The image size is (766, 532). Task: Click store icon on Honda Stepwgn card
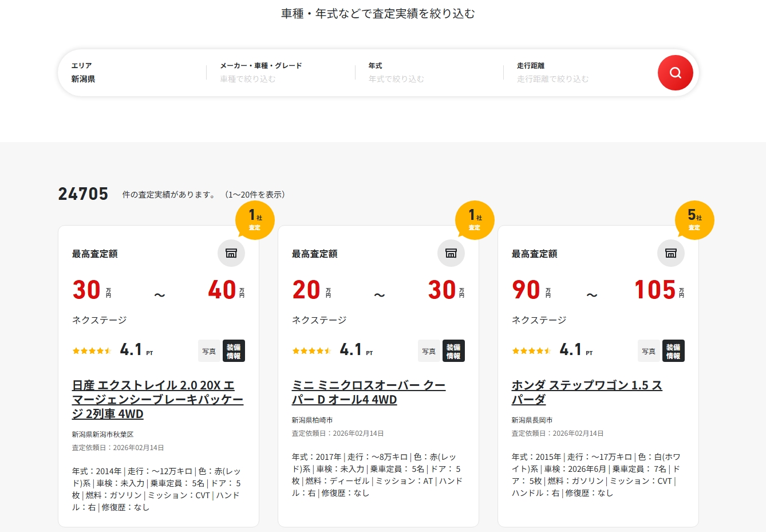[x=671, y=253]
